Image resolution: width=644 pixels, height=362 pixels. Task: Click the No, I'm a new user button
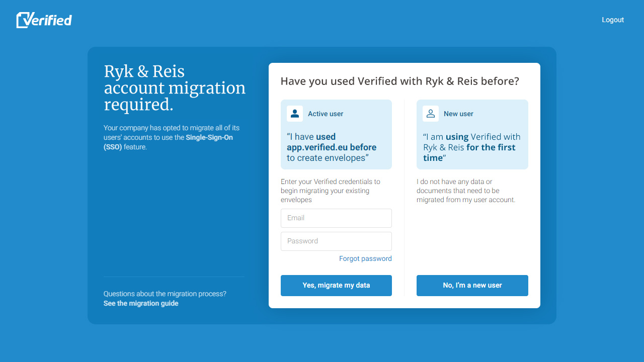[x=472, y=286]
